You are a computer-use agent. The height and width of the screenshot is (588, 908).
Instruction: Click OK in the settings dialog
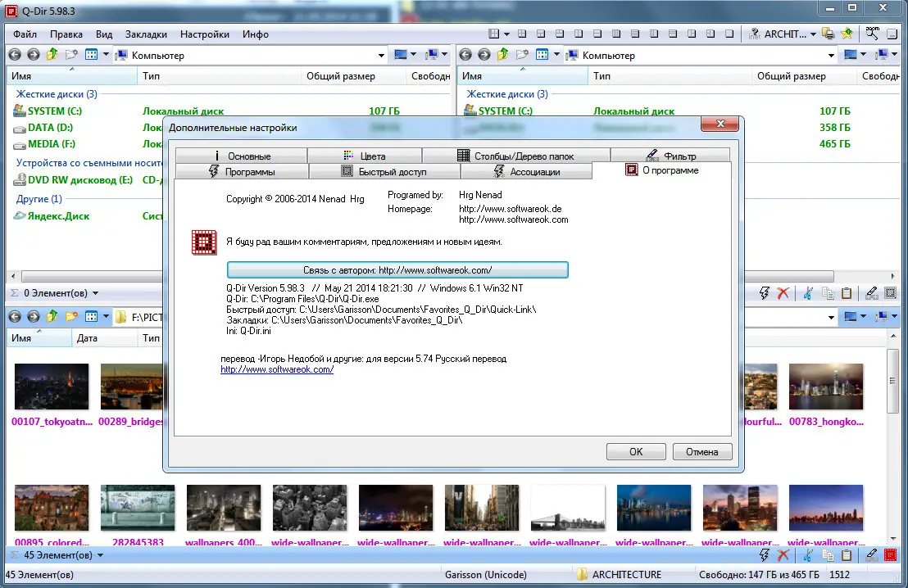636,452
